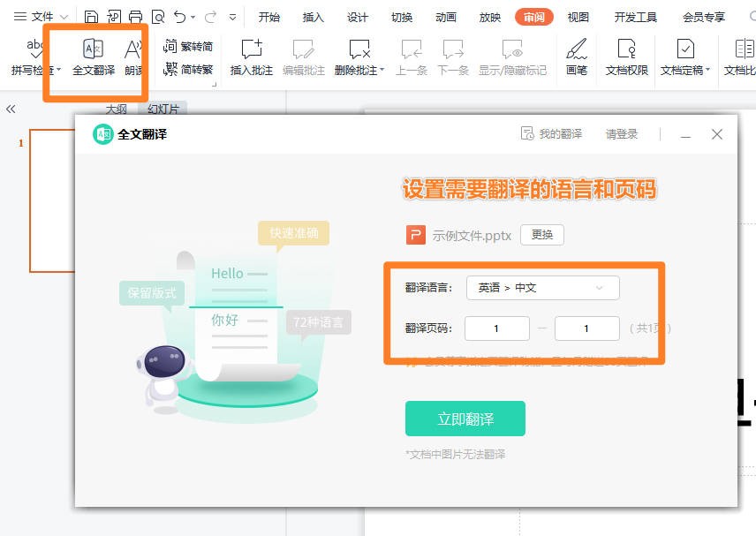Go to next comment with 下一条
The width and height of the screenshot is (756, 536).
pyautogui.click(x=453, y=57)
